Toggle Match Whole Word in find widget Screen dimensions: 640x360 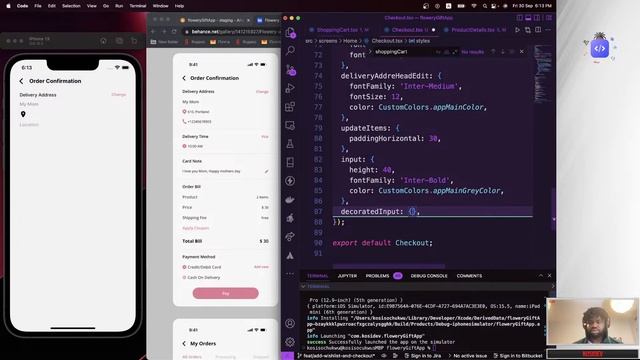click(447, 52)
